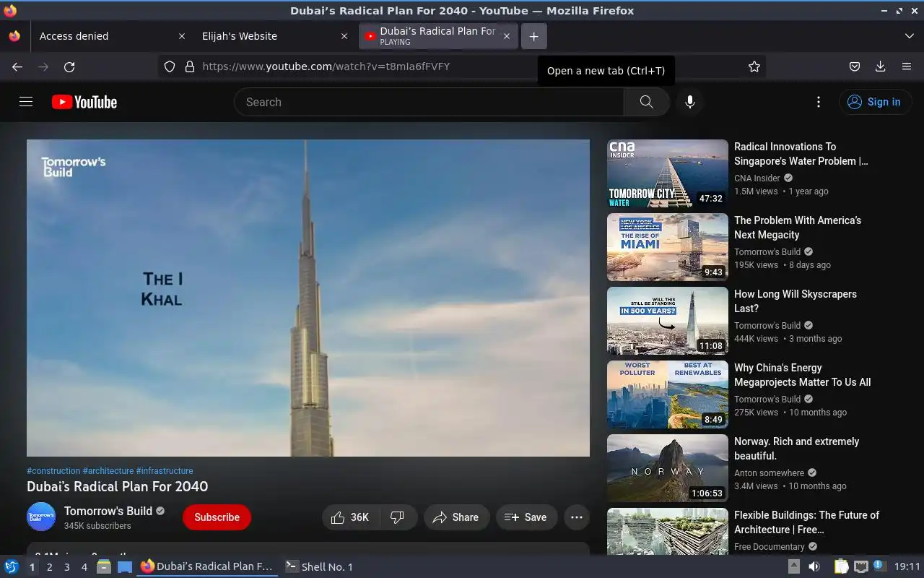Switch to workspace 2
The width and height of the screenshot is (924, 578).
(x=49, y=567)
